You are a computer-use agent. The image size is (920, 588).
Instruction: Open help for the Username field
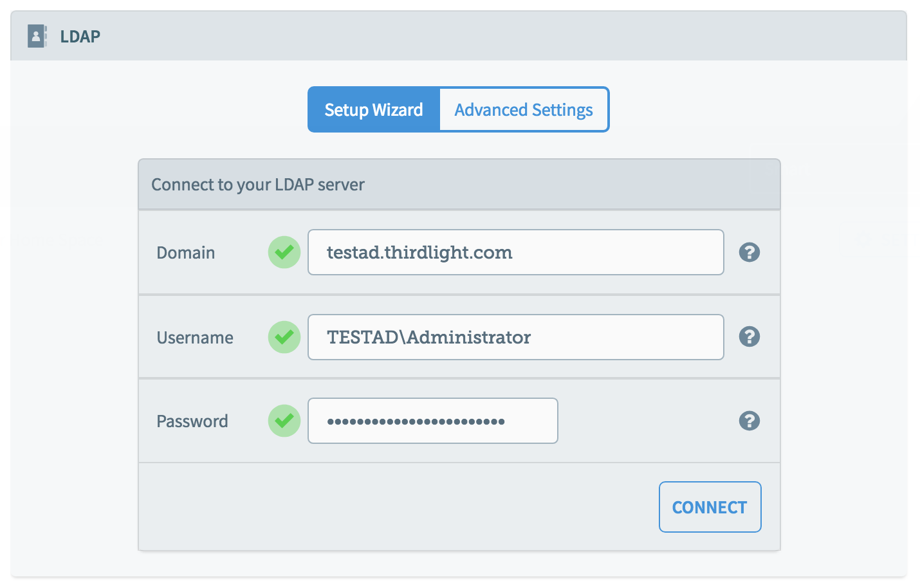click(x=750, y=336)
